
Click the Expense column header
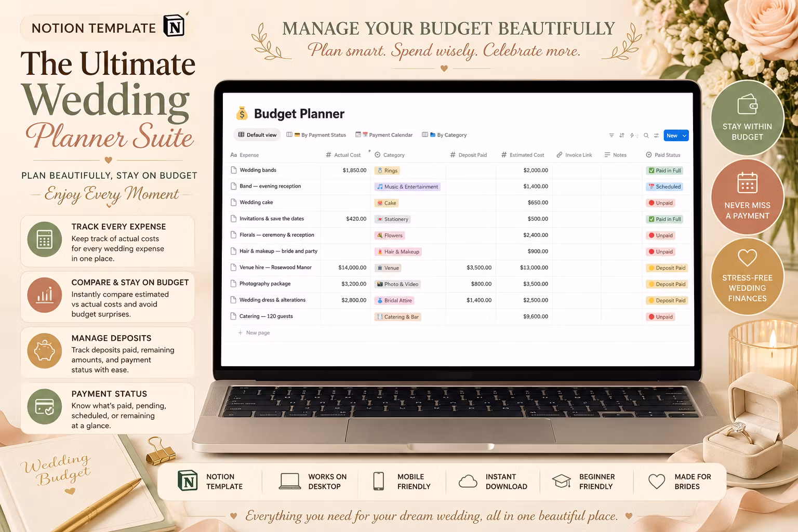(245, 155)
